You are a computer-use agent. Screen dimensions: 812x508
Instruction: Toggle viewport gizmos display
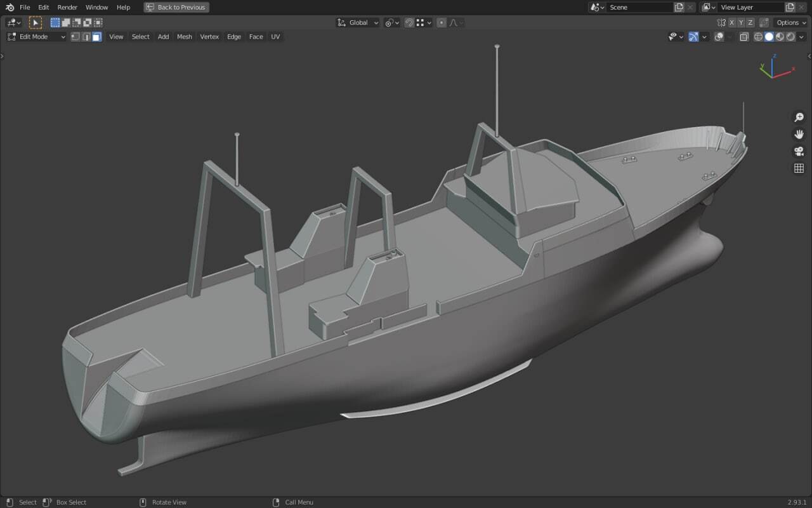[x=693, y=37]
